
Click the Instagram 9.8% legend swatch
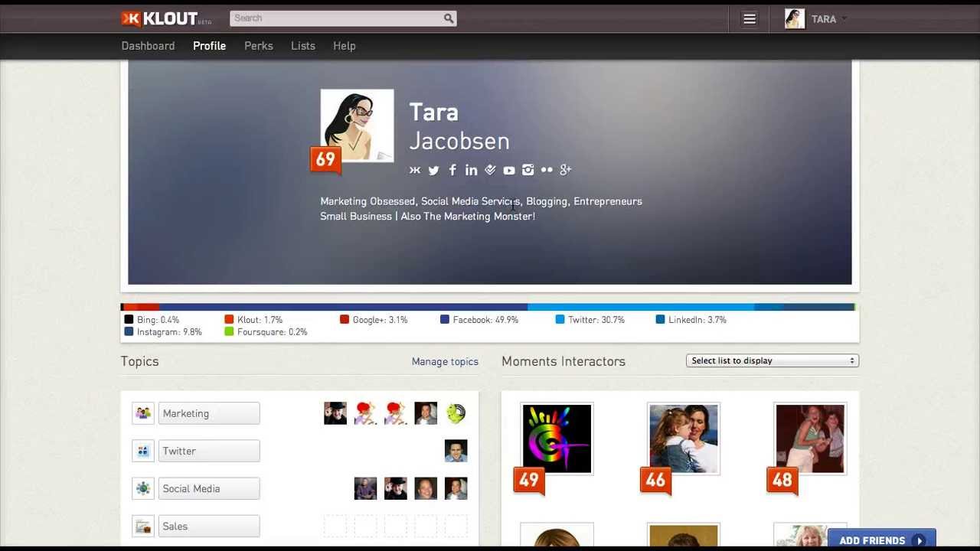click(x=129, y=332)
